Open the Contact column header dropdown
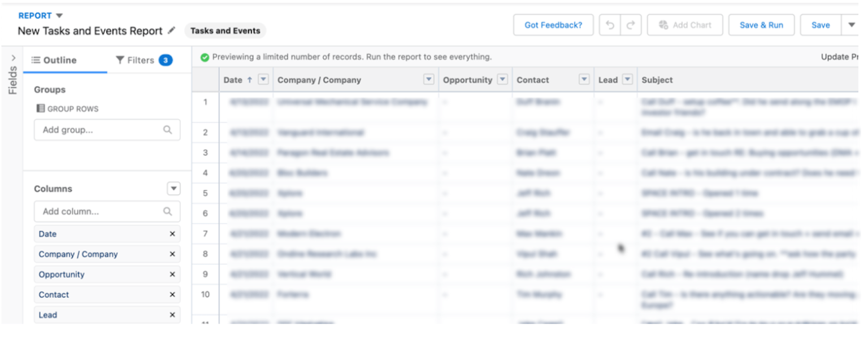The image size is (868, 339). pos(583,79)
